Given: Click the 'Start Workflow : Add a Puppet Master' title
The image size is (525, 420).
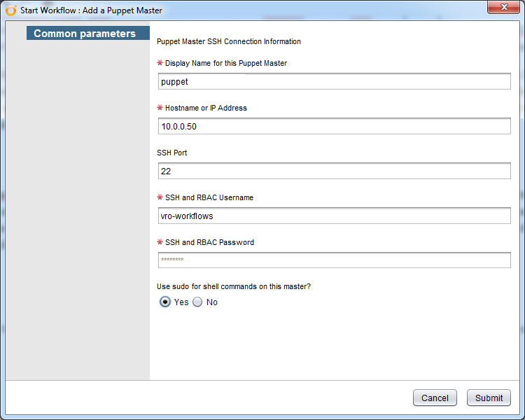Looking at the screenshot, I should tap(92, 10).
